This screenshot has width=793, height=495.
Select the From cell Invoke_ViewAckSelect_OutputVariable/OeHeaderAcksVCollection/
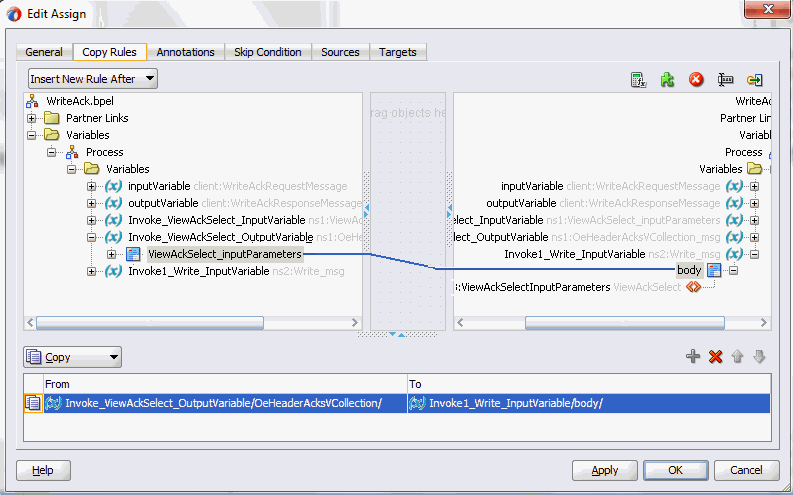(225, 403)
